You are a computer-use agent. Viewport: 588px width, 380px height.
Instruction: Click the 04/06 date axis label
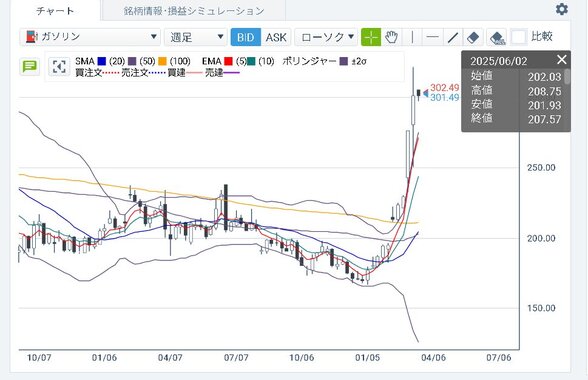[x=434, y=358]
